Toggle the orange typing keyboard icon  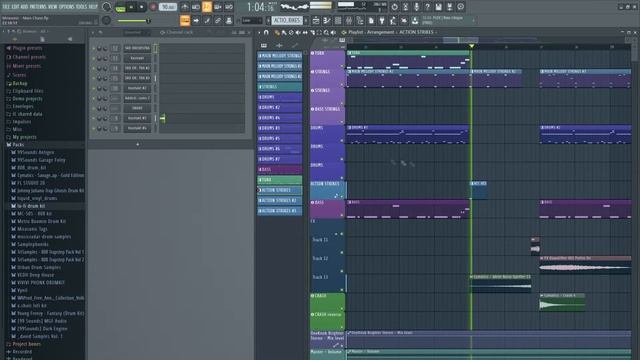click(x=185, y=20)
